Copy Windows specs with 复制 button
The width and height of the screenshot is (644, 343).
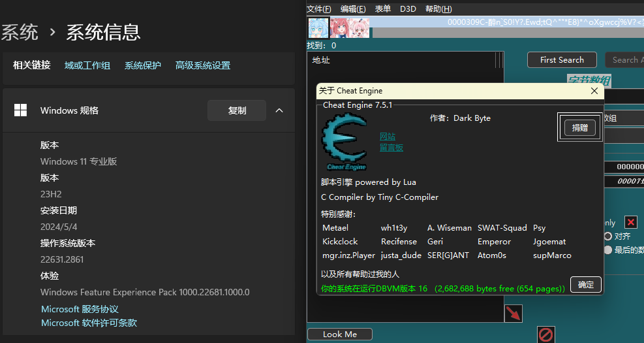pos(237,110)
